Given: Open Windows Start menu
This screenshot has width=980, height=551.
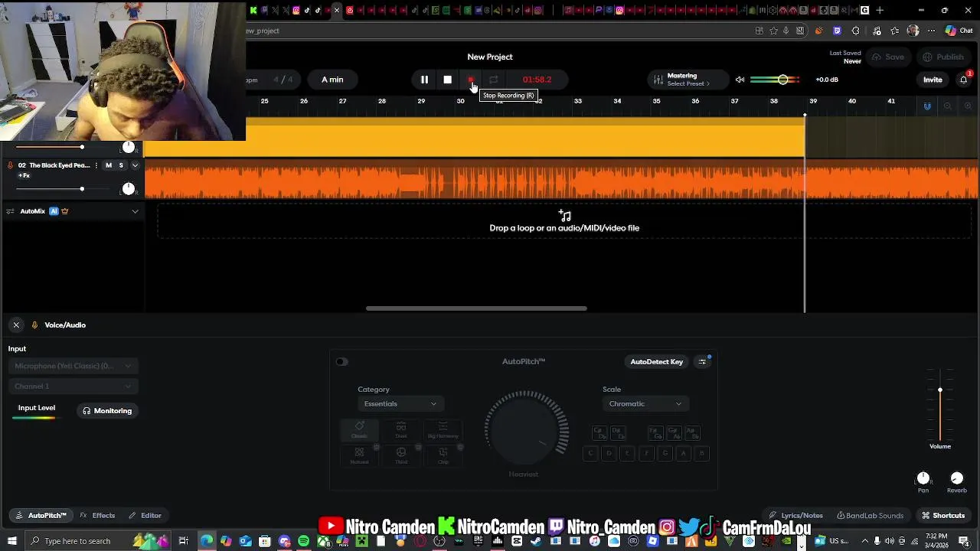Looking at the screenshot, I should pos(11,541).
